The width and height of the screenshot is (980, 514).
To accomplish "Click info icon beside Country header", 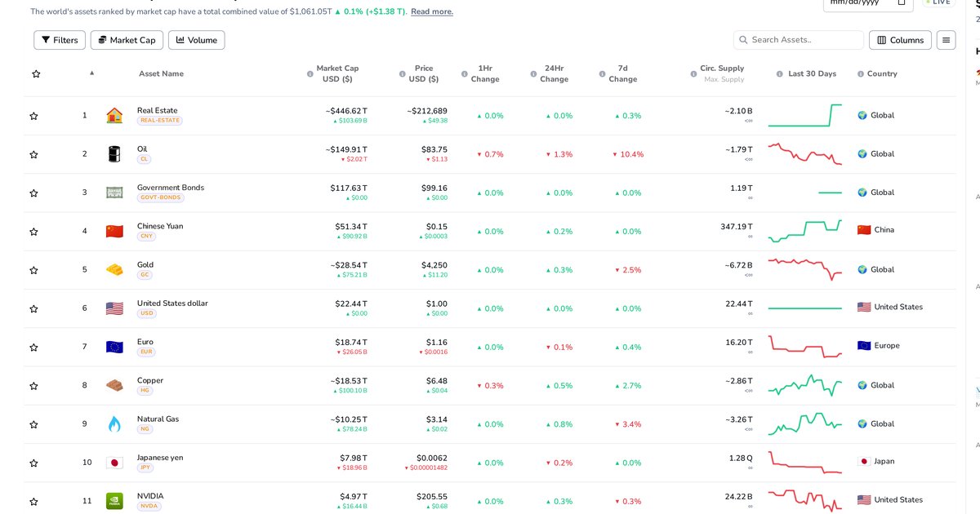I will tap(861, 74).
